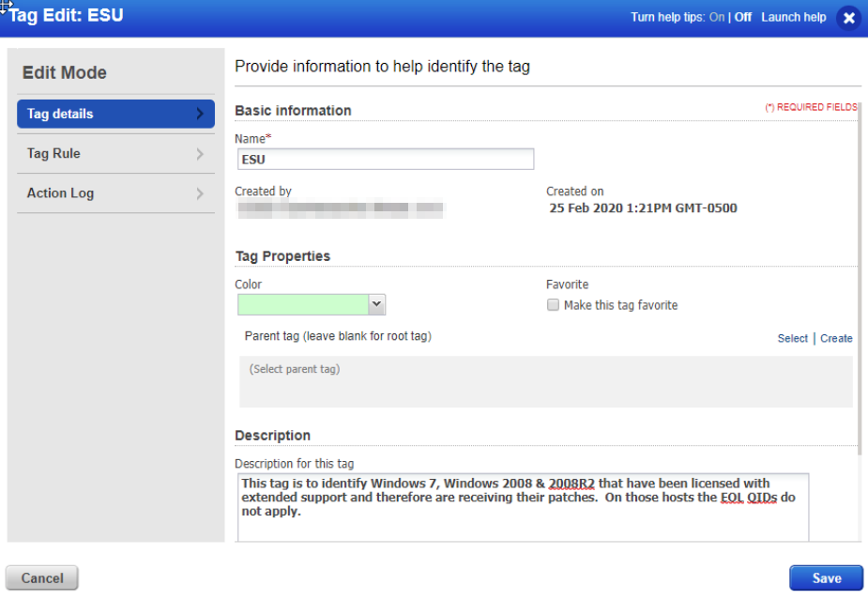The width and height of the screenshot is (868, 600).
Task: Click the Tag details chevron arrow
Action: pyautogui.click(x=200, y=114)
